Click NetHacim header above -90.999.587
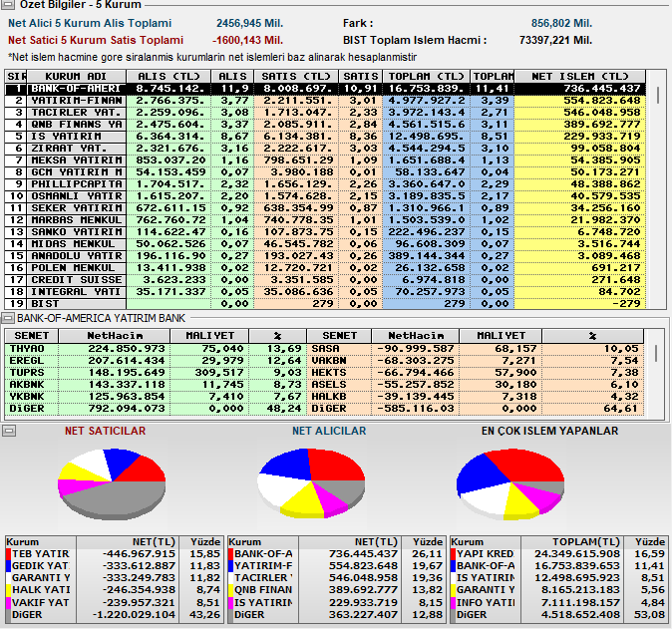Viewport: 672px width, 629px height. pos(416,336)
